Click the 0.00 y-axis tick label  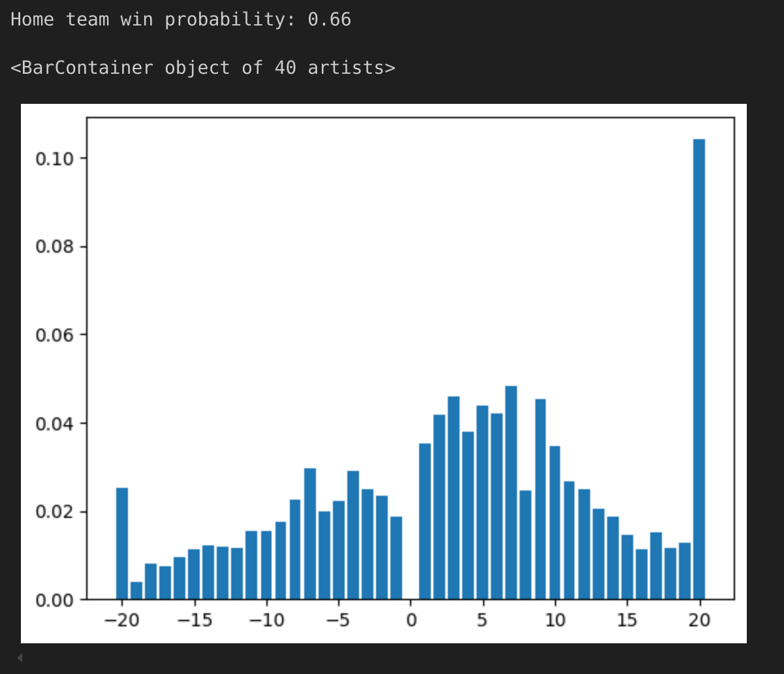(x=57, y=600)
